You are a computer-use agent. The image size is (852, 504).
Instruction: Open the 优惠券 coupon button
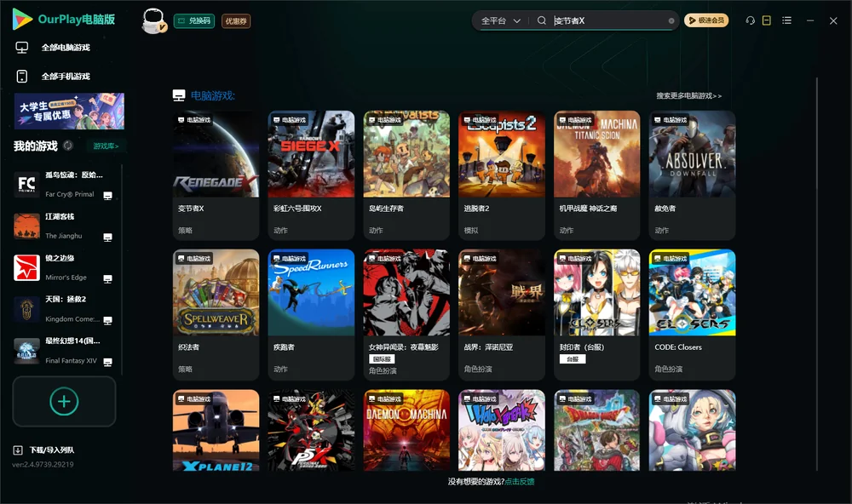(x=236, y=20)
